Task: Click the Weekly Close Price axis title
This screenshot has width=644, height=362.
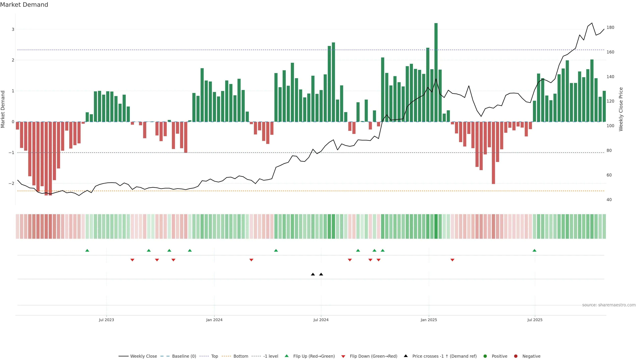Action: tap(621, 109)
